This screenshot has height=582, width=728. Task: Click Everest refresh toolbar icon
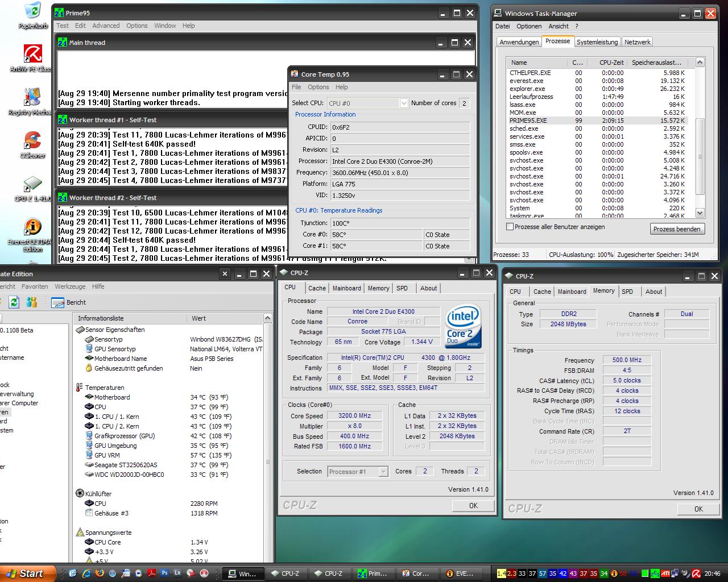14,302
